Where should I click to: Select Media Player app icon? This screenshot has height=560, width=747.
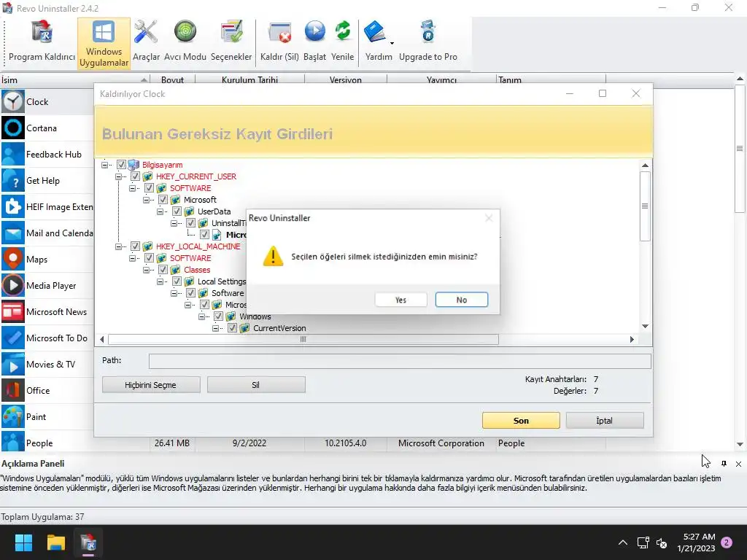[13, 286]
